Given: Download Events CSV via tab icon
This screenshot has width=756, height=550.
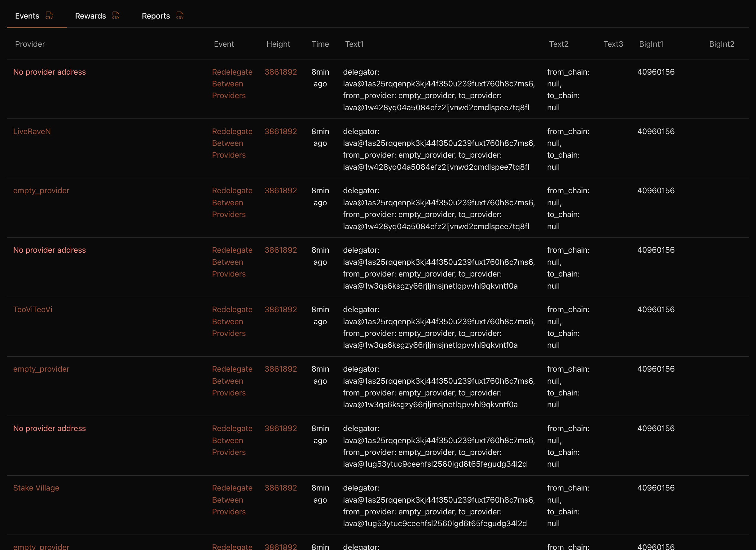Looking at the screenshot, I should (x=49, y=16).
